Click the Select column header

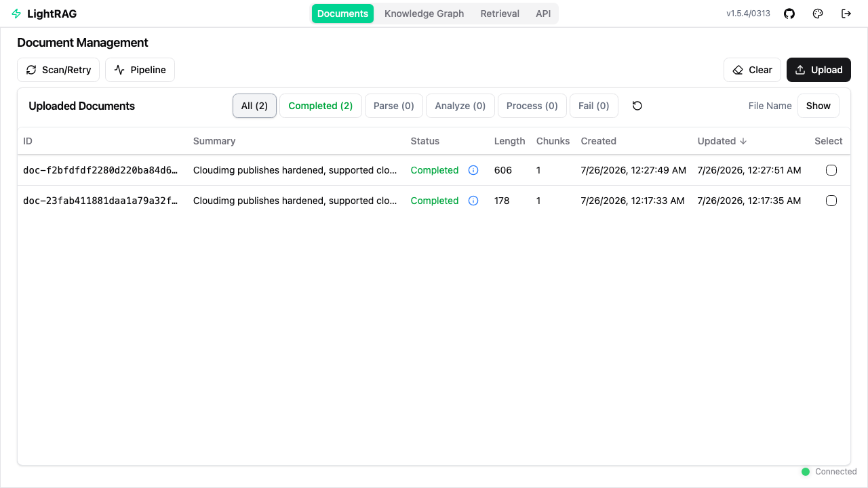pyautogui.click(x=829, y=141)
